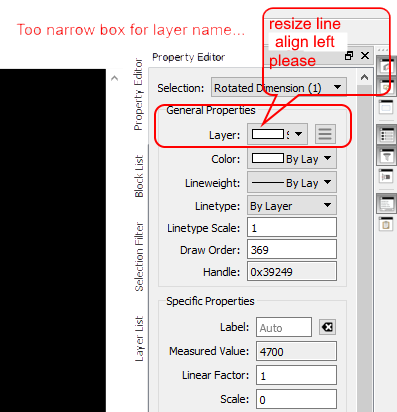Toggle the Command Line widget toolbar icon
The height and width of the screenshot is (412, 397).
pos(386,204)
